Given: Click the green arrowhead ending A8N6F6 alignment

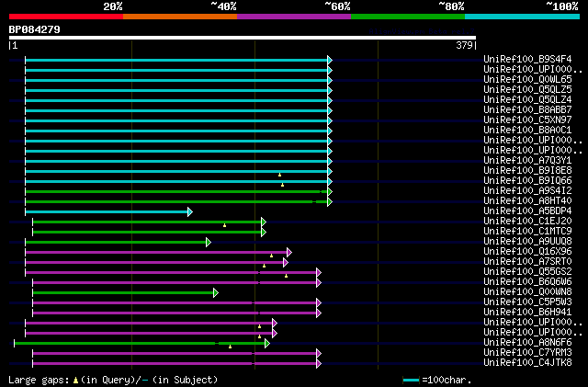Looking at the screenshot, I should [x=267, y=344].
